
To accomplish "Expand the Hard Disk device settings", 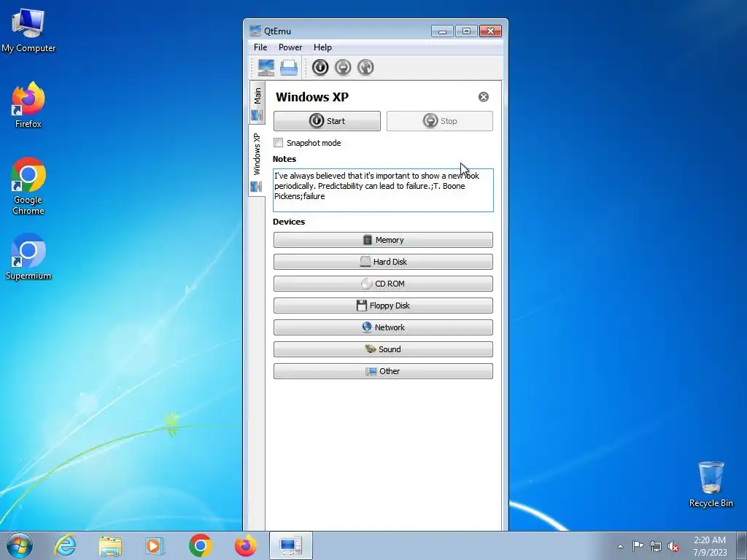I will [x=383, y=262].
